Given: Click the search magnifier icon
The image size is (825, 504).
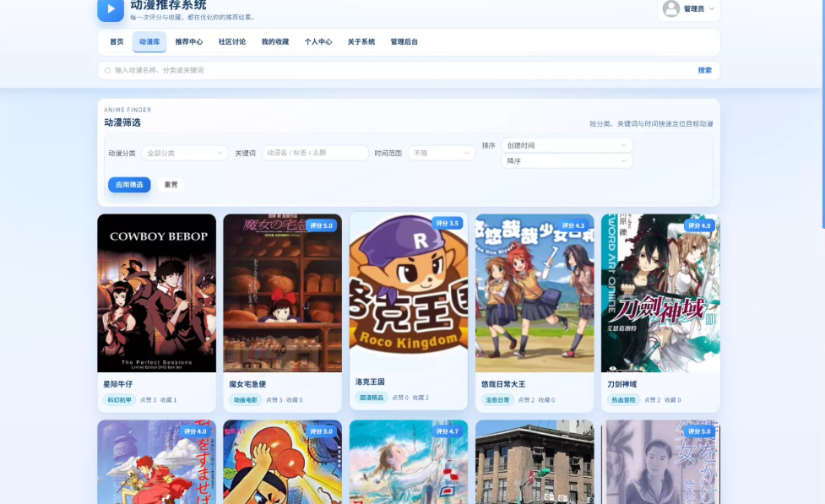Looking at the screenshot, I should (108, 71).
